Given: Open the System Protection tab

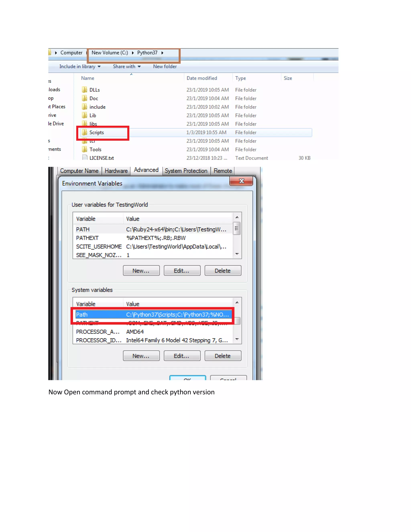Looking at the screenshot, I should [186, 171].
